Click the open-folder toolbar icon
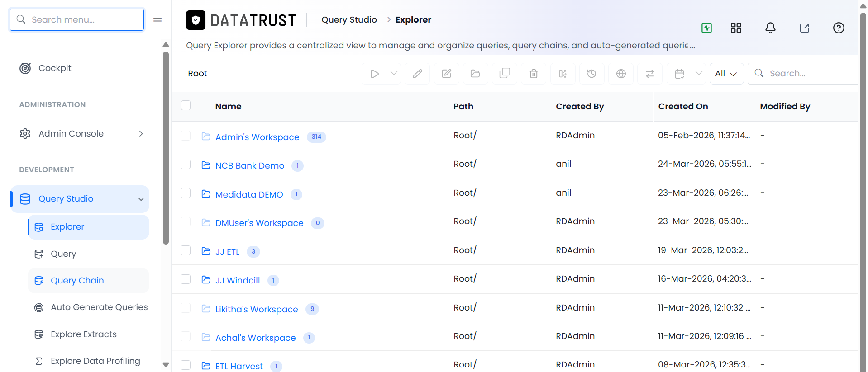The width and height of the screenshot is (868, 372). tap(475, 74)
